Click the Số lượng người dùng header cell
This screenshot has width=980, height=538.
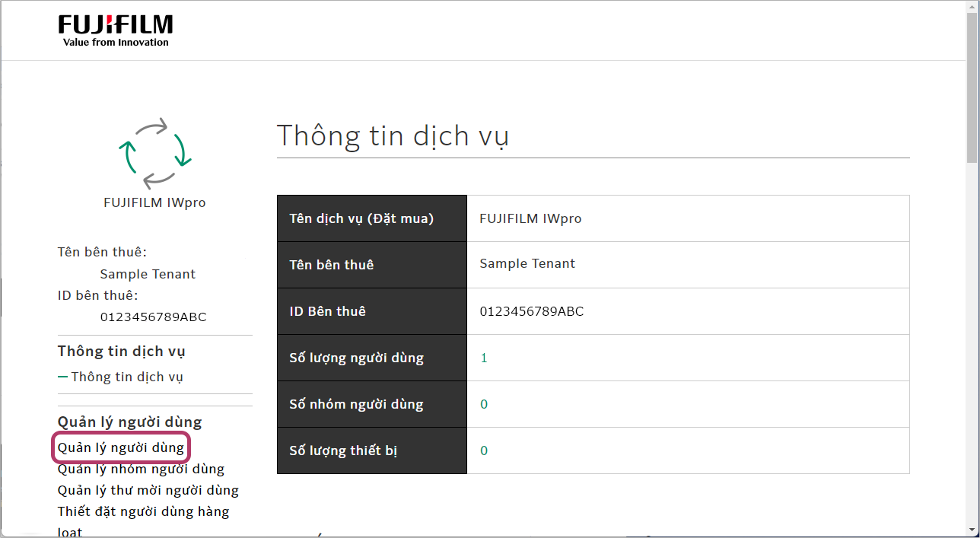(x=372, y=358)
